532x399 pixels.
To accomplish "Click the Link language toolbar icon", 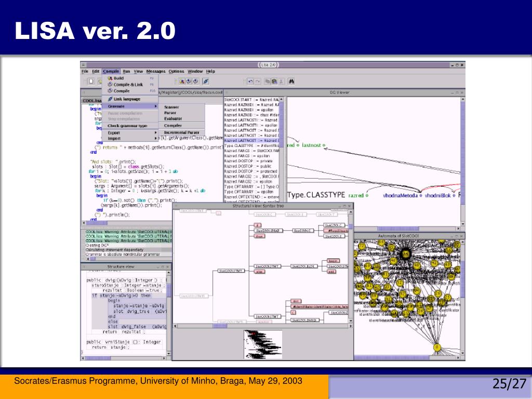I will pyautogui.click(x=206, y=81).
